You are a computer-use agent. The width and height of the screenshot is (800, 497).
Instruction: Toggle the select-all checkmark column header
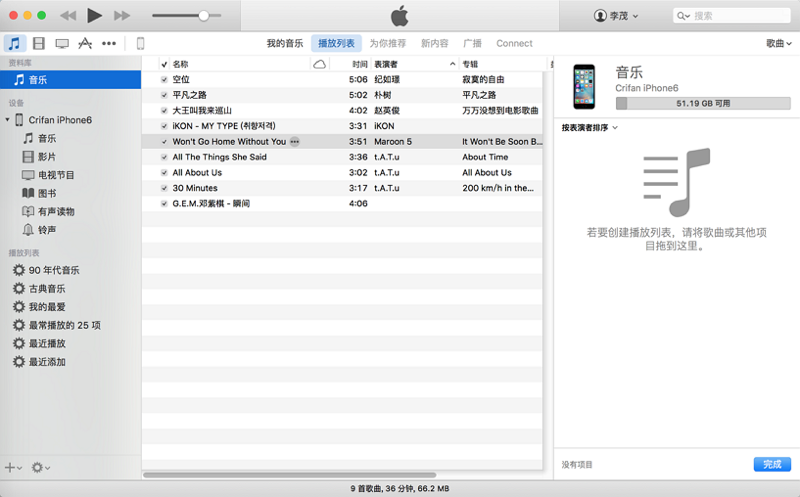pyautogui.click(x=164, y=64)
